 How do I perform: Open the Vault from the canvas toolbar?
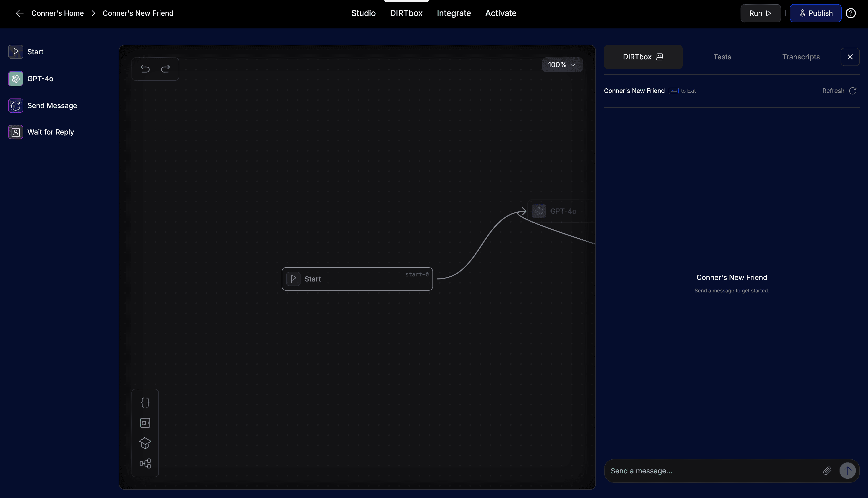click(145, 423)
